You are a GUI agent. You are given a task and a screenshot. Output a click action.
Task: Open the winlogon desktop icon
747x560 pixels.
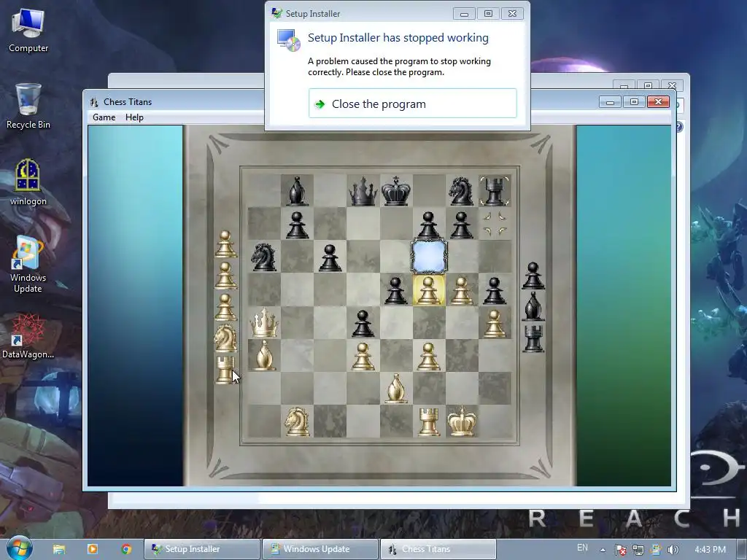[28, 182]
